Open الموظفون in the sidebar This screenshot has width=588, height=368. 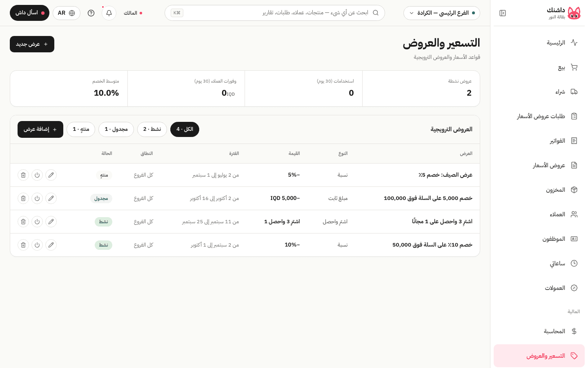click(539, 239)
